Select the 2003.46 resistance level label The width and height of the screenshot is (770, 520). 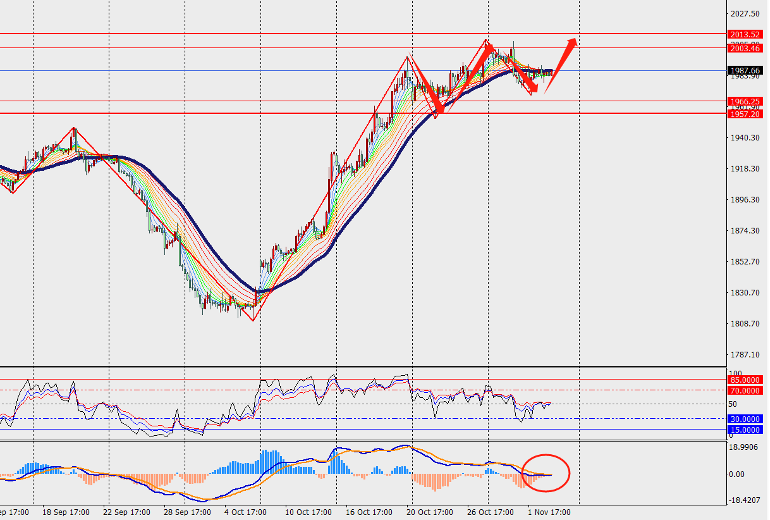[744, 48]
